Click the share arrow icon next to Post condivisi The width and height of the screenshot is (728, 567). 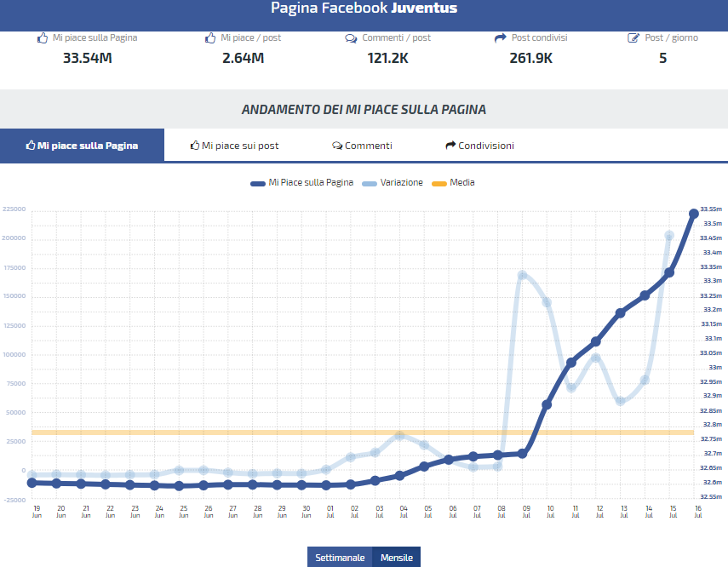pyautogui.click(x=500, y=38)
